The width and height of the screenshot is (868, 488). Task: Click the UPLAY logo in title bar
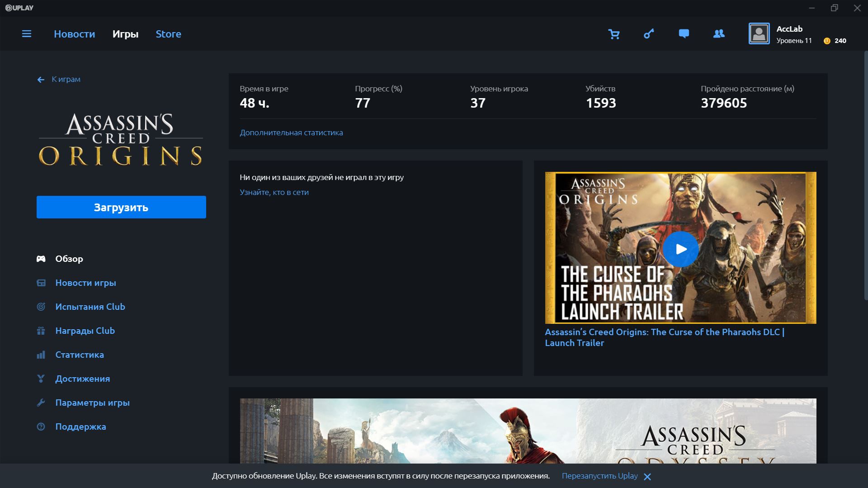pyautogui.click(x=19, y=8)
